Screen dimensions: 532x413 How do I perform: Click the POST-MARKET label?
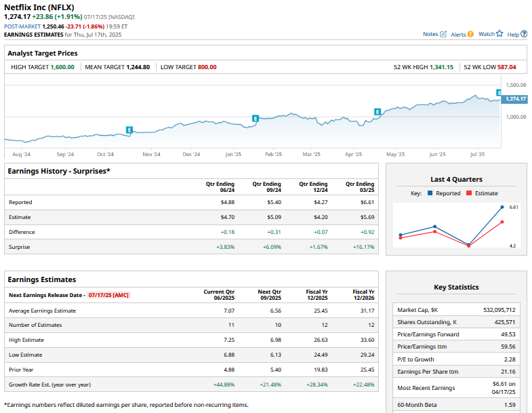coord(22,26)
